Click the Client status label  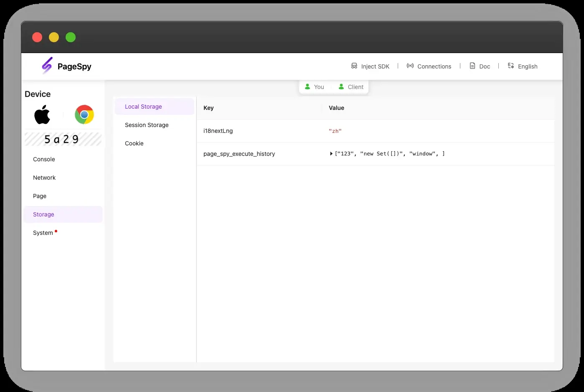355,87
